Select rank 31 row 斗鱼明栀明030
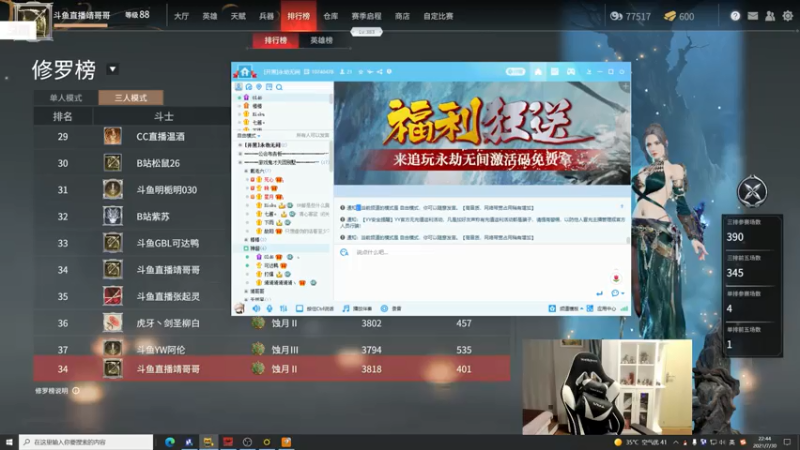This screenshot has width=800, height=450. click(132, 190)
